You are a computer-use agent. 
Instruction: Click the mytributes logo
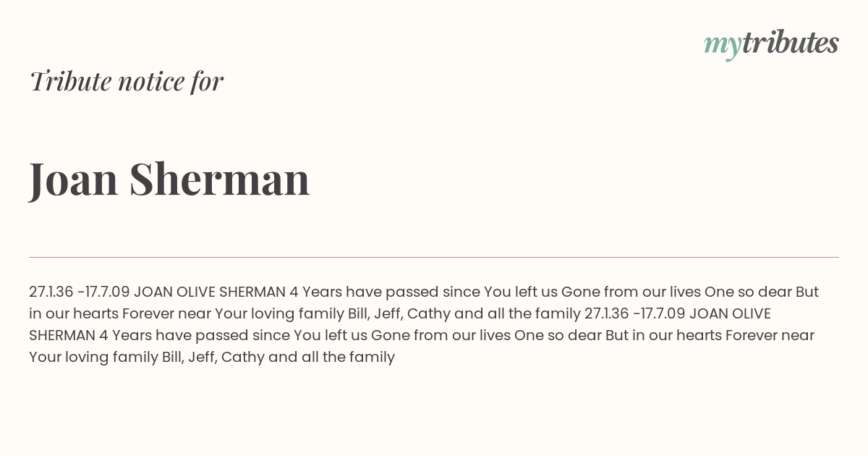(771, 44)
